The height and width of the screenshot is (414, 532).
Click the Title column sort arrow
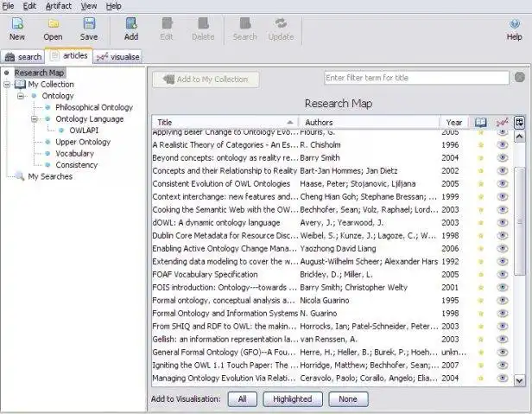point(290,122)
